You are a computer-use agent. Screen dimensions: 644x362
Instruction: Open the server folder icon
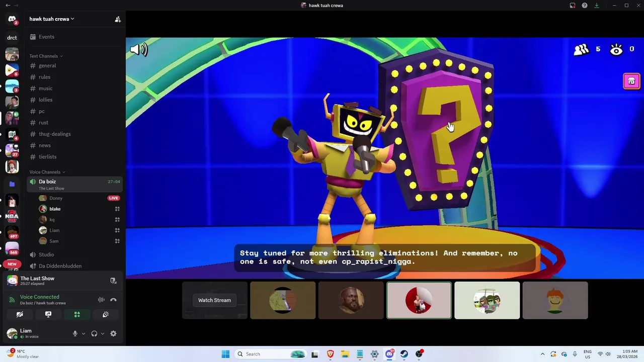(12, 184)
